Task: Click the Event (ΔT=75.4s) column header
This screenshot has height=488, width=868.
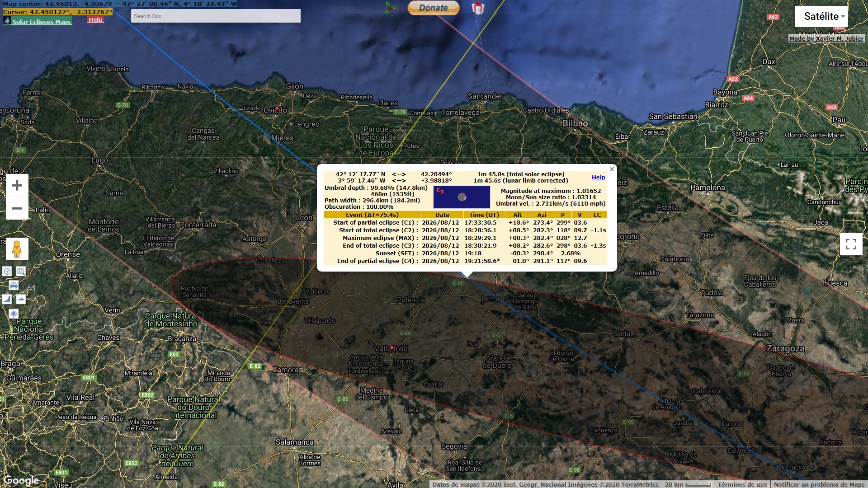Action: [372, 215]
